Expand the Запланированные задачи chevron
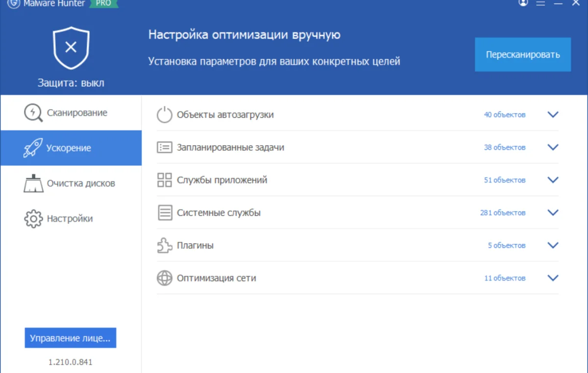This screenshot has width=588, height=373. pyautogui.click(x=553, y=148)
